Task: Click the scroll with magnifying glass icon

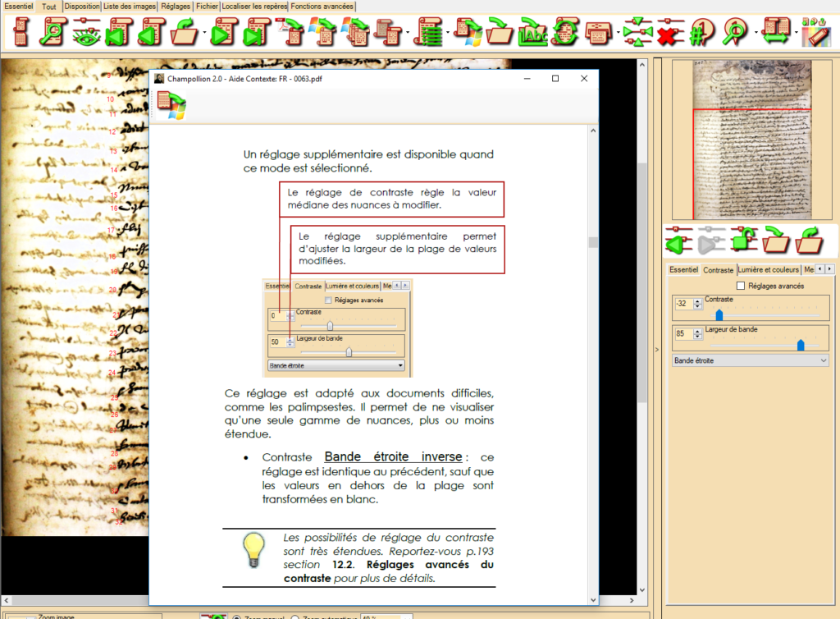Action: 53,32
